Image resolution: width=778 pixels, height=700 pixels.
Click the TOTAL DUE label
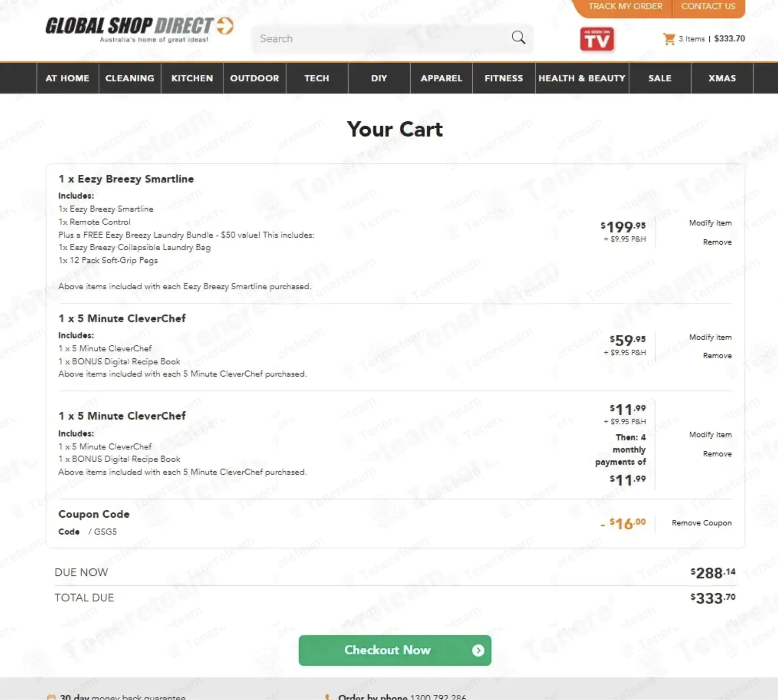coord(84,598)
